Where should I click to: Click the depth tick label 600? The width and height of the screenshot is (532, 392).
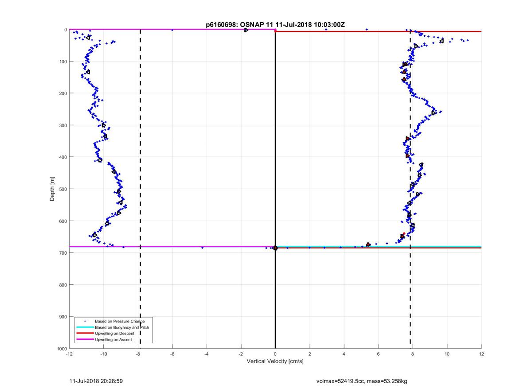(63, 221)
